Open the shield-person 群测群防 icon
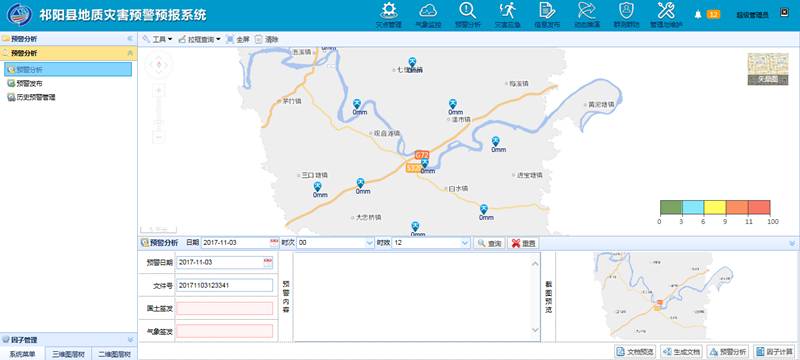 click(626, 11)
